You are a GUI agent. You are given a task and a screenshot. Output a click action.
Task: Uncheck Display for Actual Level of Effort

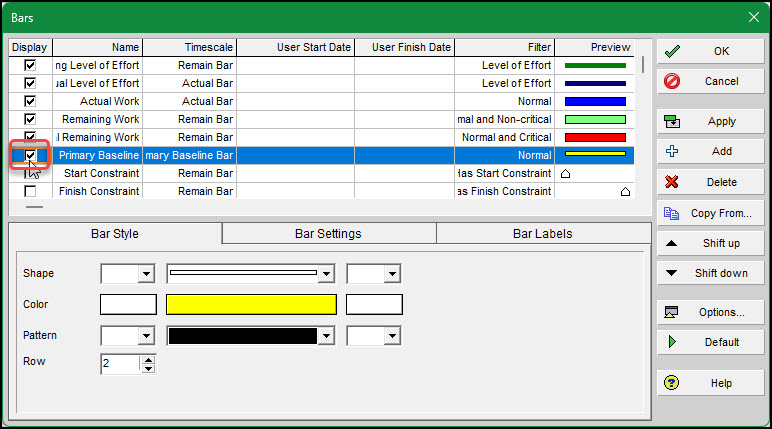click(x=30, y=83)
